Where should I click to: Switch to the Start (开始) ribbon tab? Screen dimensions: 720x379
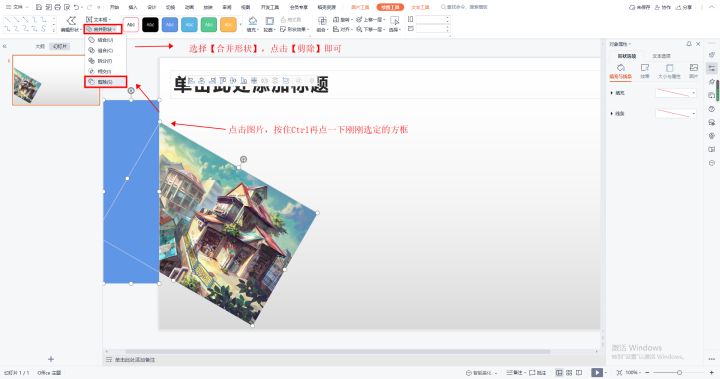pos(114,7)
